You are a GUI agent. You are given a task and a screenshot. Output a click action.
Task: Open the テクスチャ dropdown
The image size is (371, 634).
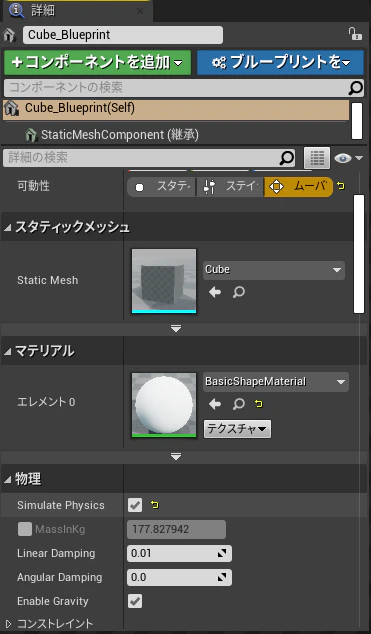[x=237, y=429]
